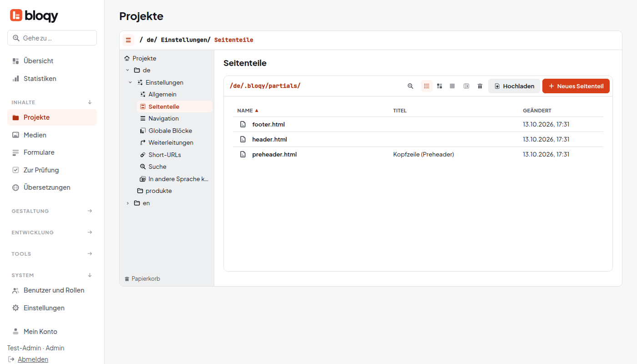637x364 pixels.
Task: Expand the 'en' folder chevron
Action: (127, 203)
